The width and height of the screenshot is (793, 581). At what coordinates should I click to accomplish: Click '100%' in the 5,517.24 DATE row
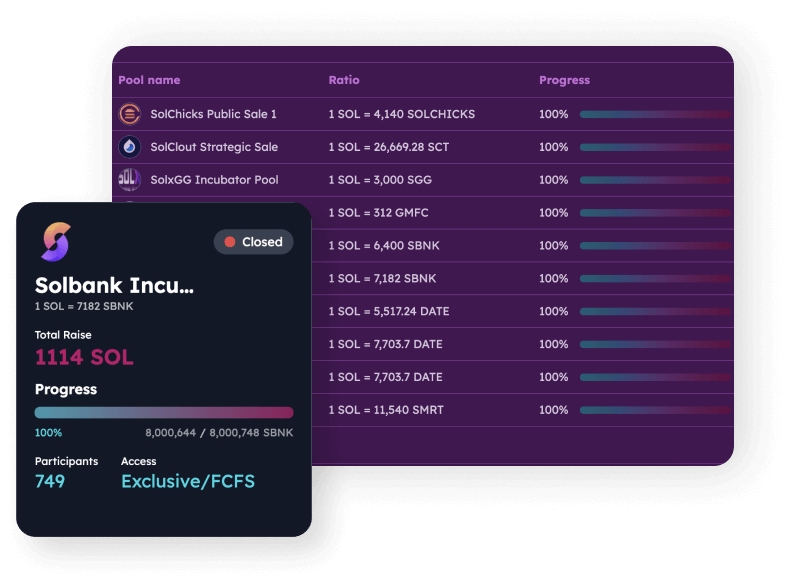[553, 311]
